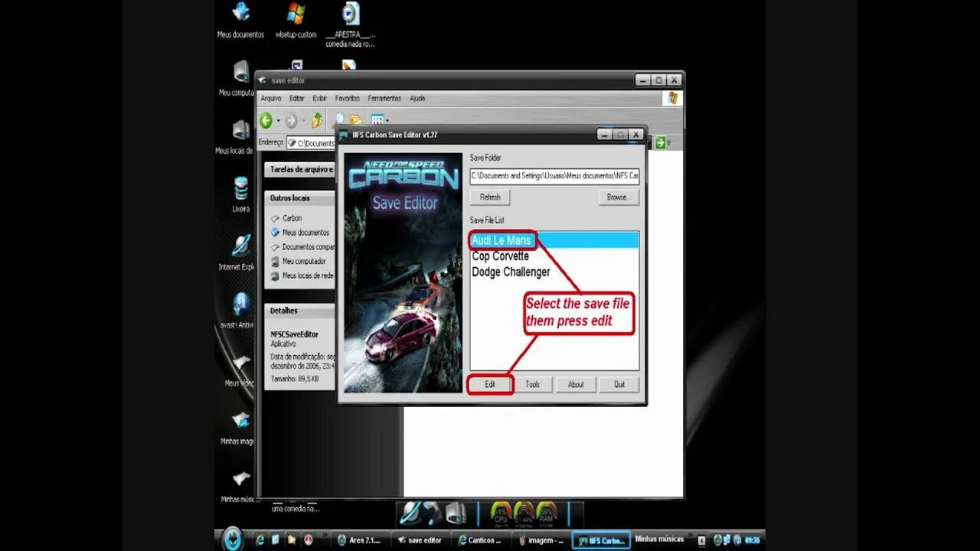This screenshot has height=551, width=980.
Task: Switch to save editor taskbar button
Action: tap(420, 540)
